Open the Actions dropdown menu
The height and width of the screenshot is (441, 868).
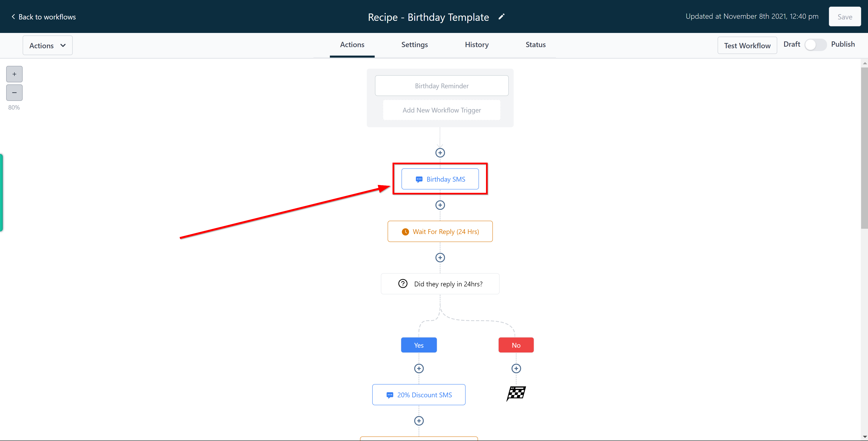click(x=48, y=46)
